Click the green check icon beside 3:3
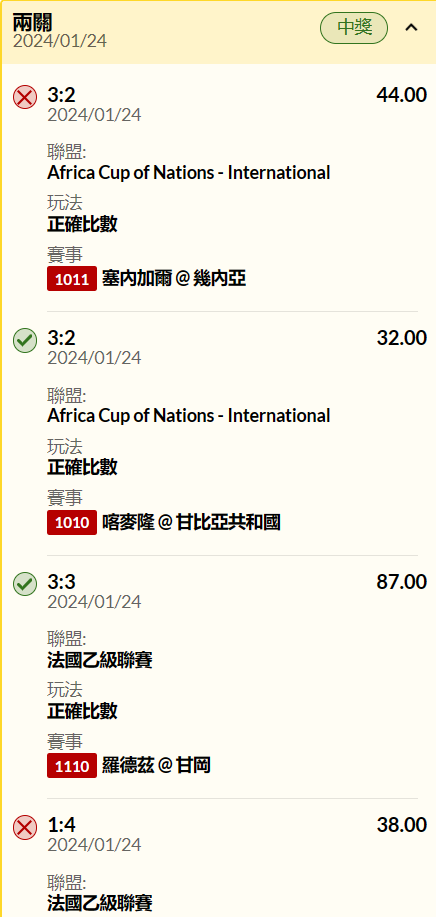 pos(25,584)
